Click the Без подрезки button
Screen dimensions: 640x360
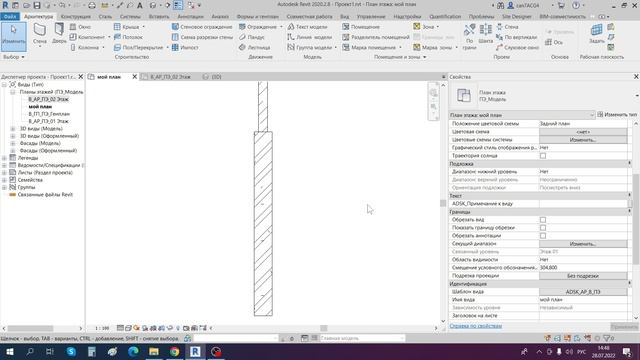click(x=583, y=276)
